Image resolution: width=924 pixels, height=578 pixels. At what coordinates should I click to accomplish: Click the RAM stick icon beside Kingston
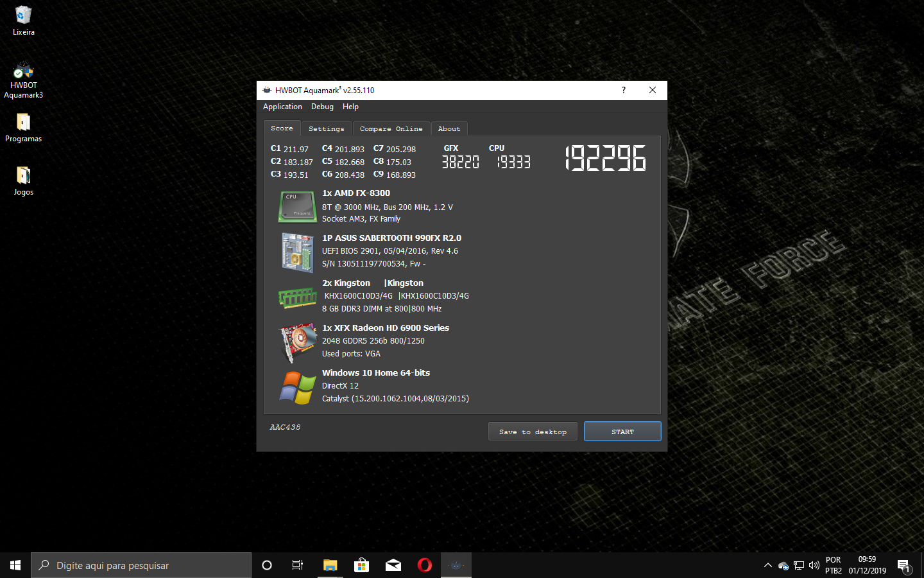tap(297, 298)
